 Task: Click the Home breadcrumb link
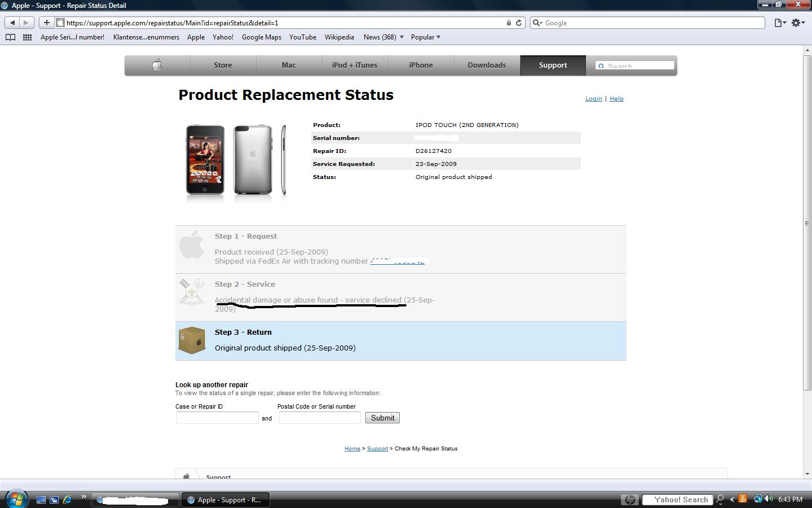[352, 449]
